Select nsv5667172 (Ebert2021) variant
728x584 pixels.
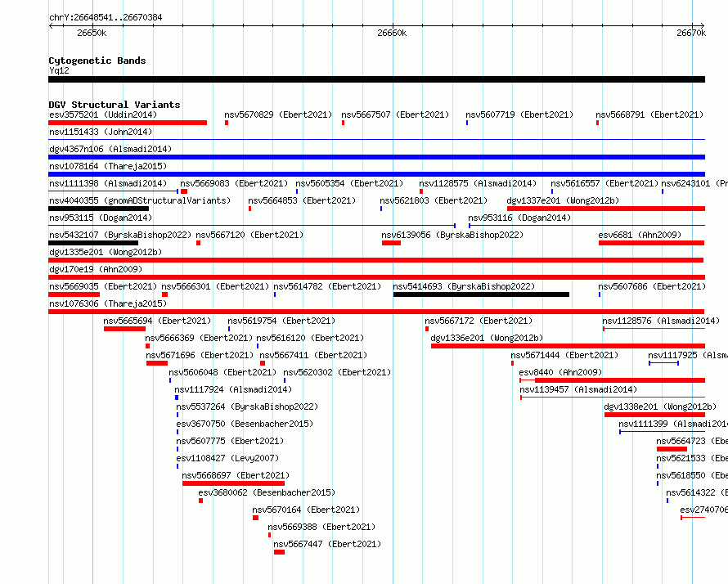tap(479, 321)
